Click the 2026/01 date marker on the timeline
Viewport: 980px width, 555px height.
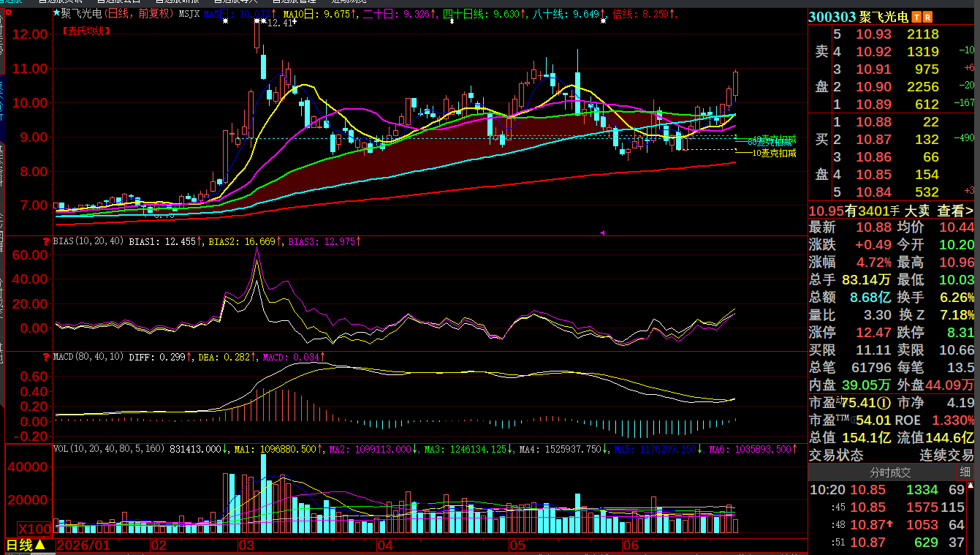(x=84, y=545)
